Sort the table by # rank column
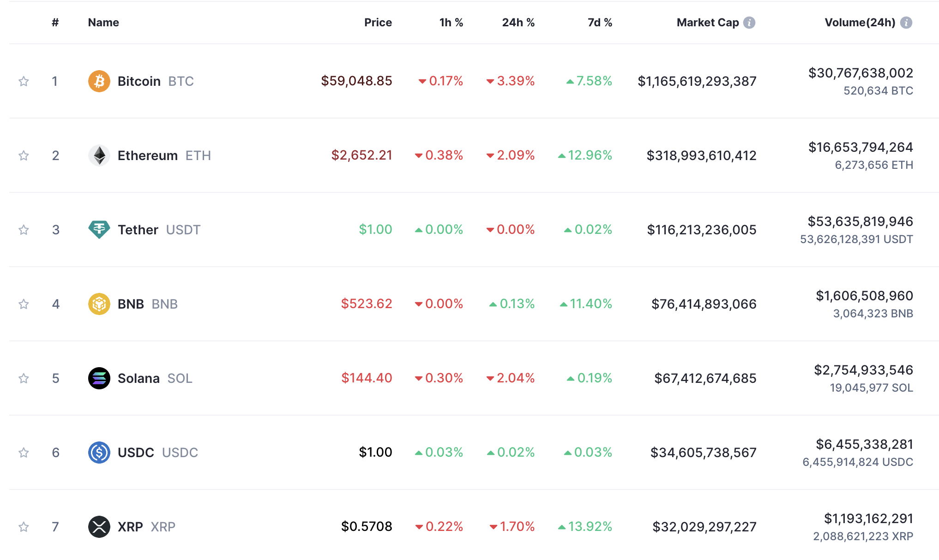939x560 pixels. coord(55,23)
